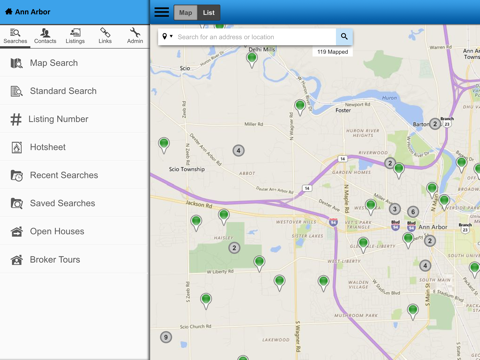Click the magnifier search button
The width and height of the screenshot is (480, 360).
[x=344, y=36]
